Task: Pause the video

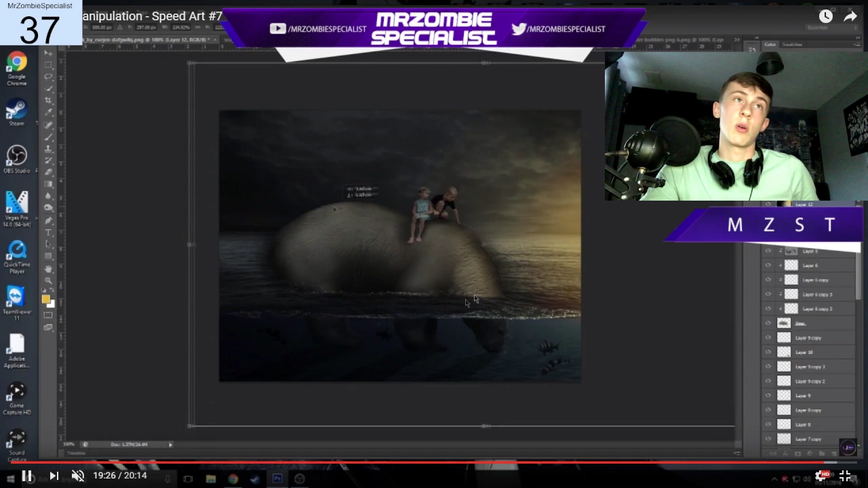Action: [26, 476]
